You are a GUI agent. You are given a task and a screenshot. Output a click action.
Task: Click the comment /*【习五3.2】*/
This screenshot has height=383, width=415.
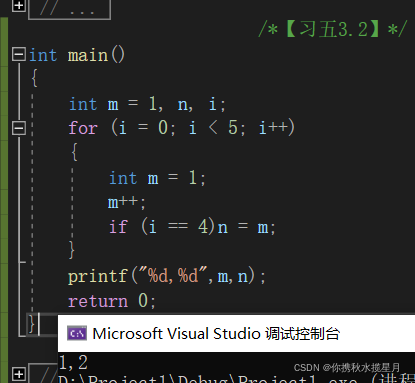point(333,29)
